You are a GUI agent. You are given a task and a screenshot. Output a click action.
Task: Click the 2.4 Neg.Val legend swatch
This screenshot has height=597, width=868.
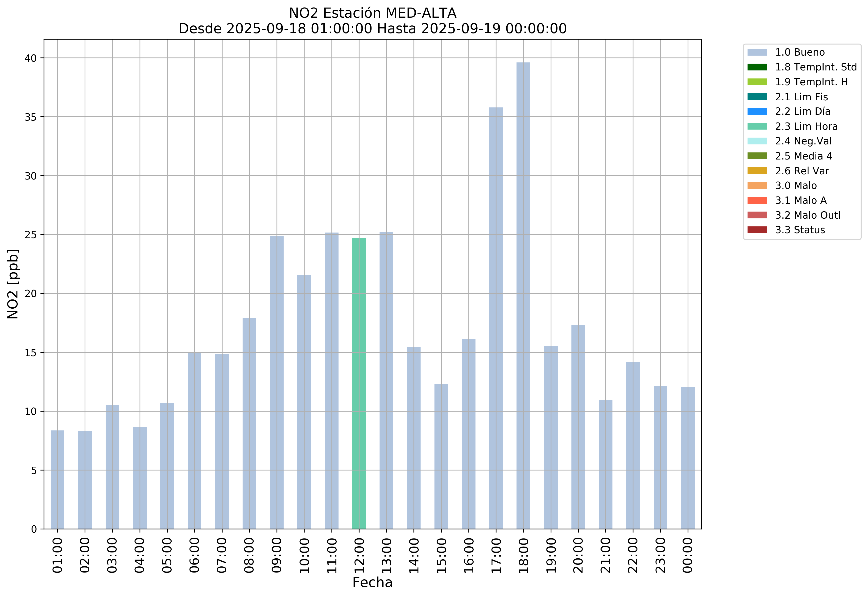point(757,141)
